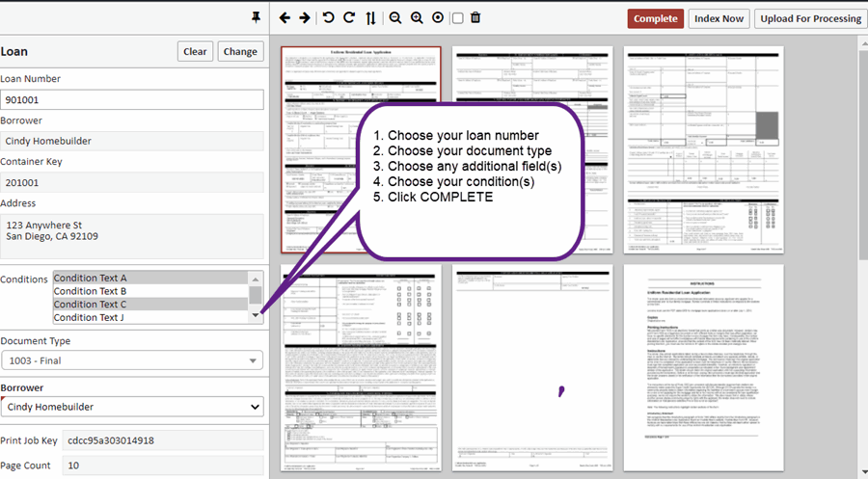Delete selected pages with trash icon

point(475,18)
